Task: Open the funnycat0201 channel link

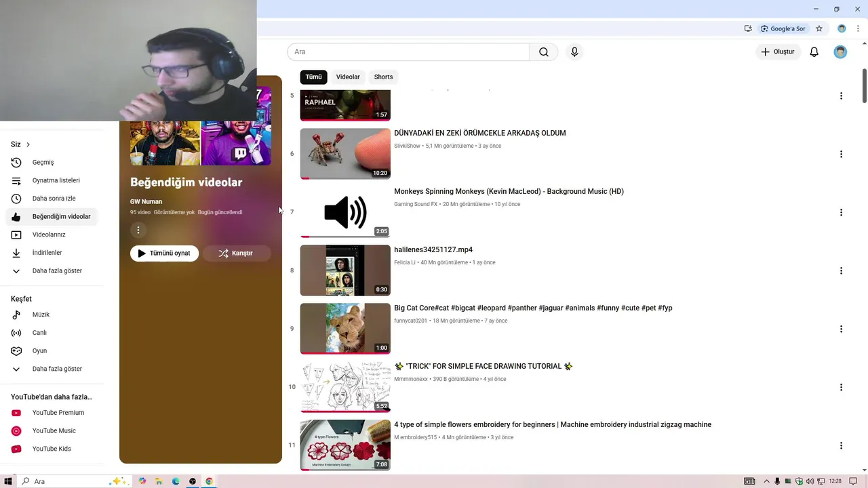Action: click(410, 321)
